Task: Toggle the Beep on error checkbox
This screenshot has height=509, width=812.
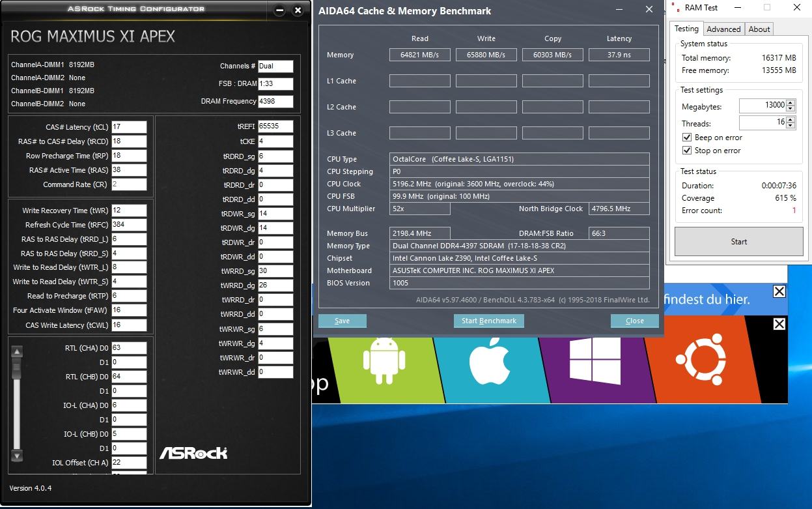Action: 686,138
